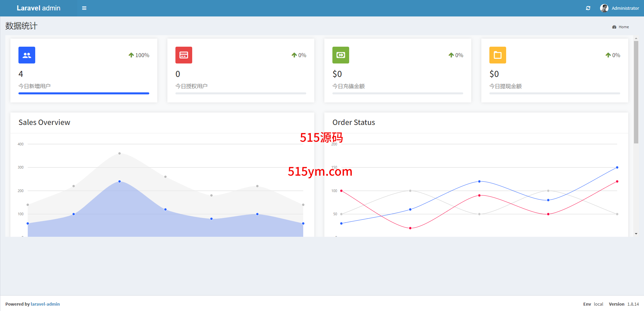Image resolution: width=644 pixels, height=311 pixels.
Task: Click the yellow withdrawal folder icon
Action: pyautogui.click(x=498, y=55)
